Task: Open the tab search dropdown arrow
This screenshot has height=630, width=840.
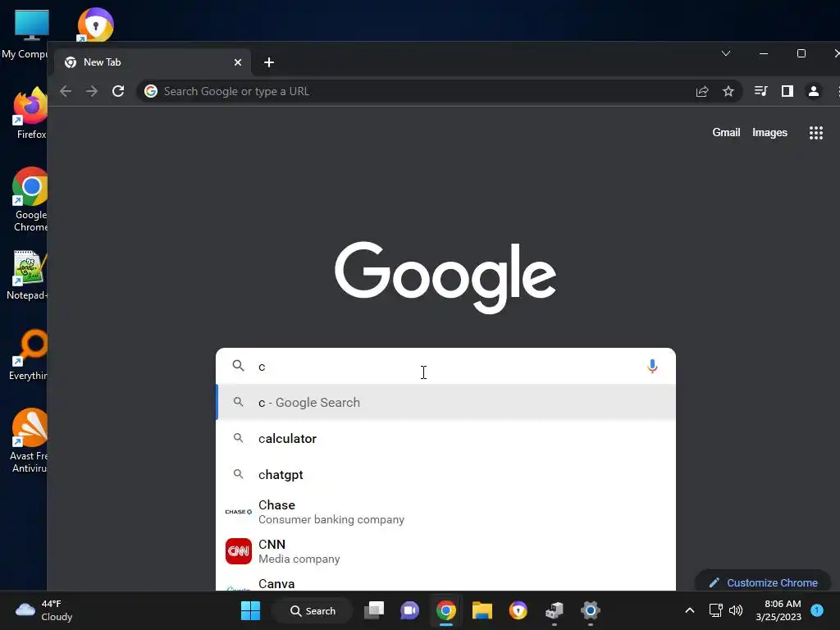Action: point(726,53)
